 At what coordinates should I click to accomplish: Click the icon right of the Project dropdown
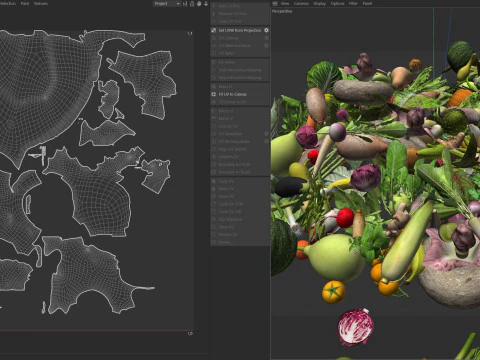coord(185,4)
